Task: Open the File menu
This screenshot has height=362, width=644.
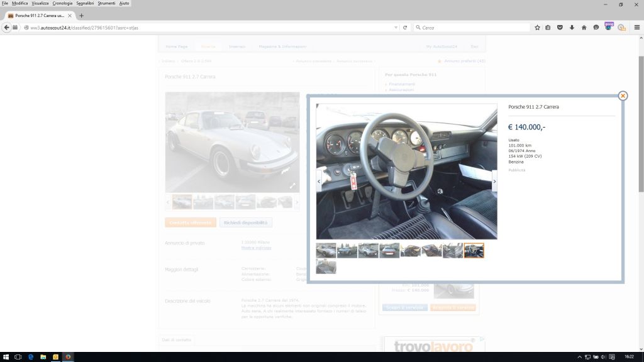Action: [x=5, y=3]
